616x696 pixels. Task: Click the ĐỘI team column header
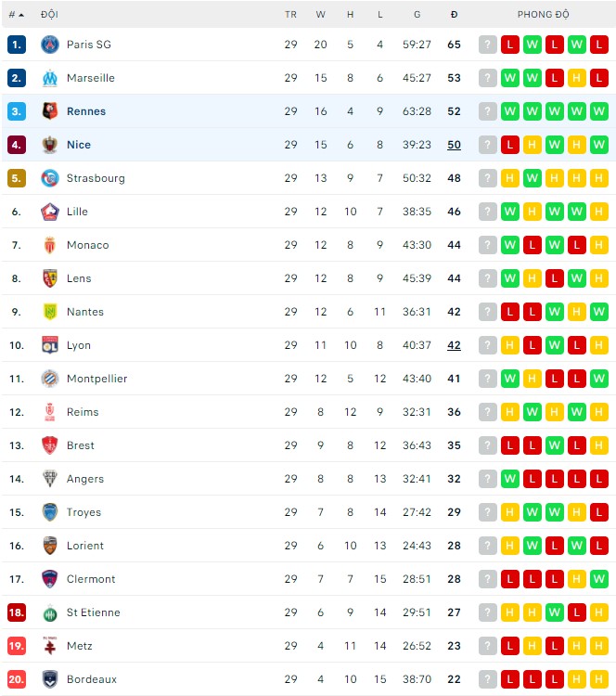click(x=49, y=14)
